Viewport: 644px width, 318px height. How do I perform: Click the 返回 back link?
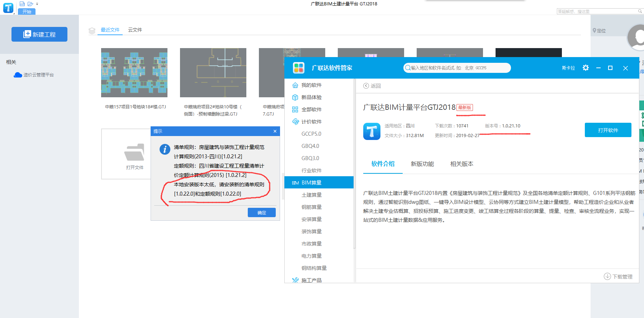[372, 86]
